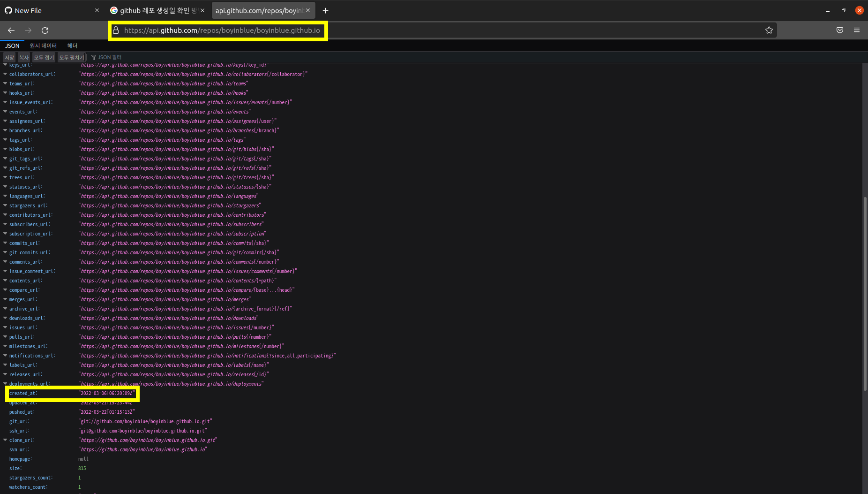Viewport: 868px width, 494px height.
Task: Collapse the releases_url row
Action: [x=5, y=374]
